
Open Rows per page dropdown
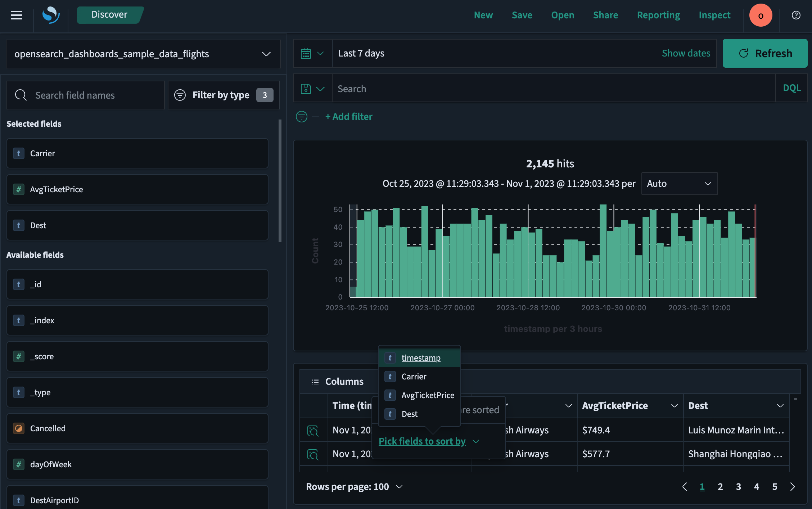point(354,487)
